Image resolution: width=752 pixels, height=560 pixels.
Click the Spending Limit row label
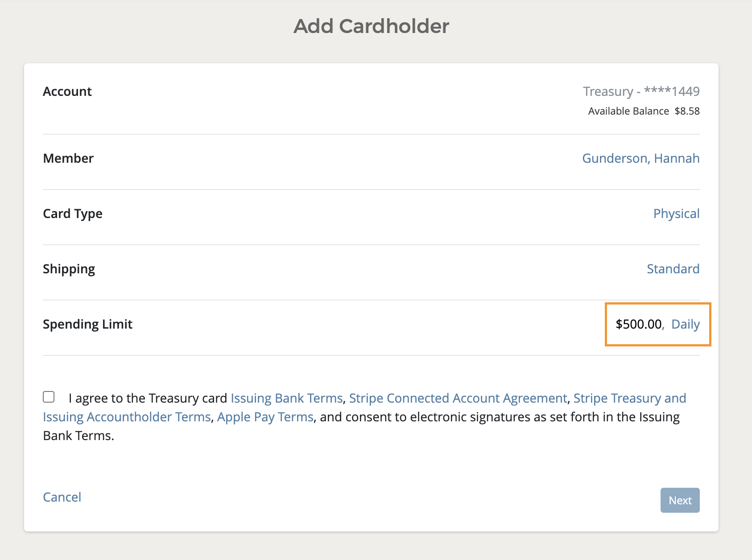point(88,324)
